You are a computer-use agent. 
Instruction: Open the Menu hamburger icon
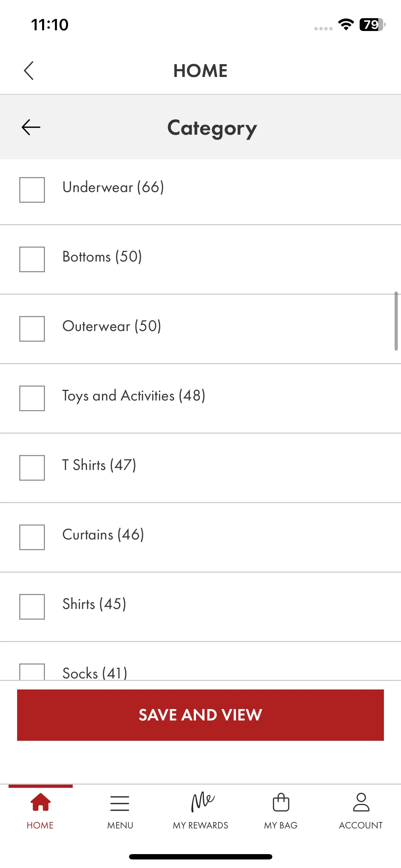[120, 803]
